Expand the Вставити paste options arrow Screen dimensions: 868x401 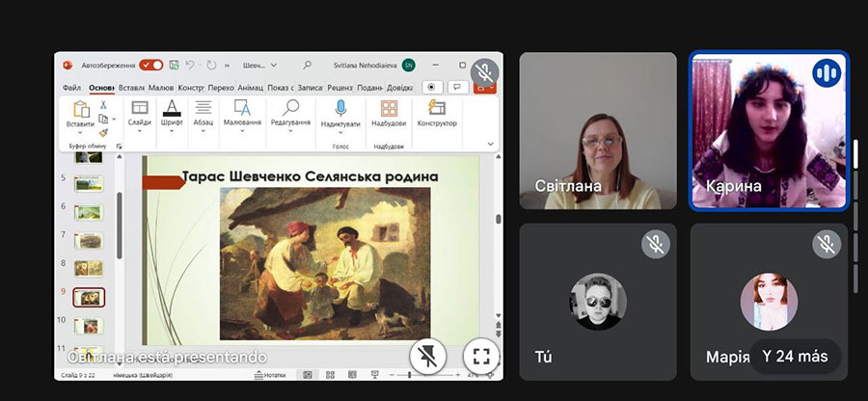pyautogui.click(x=80, y=132)
